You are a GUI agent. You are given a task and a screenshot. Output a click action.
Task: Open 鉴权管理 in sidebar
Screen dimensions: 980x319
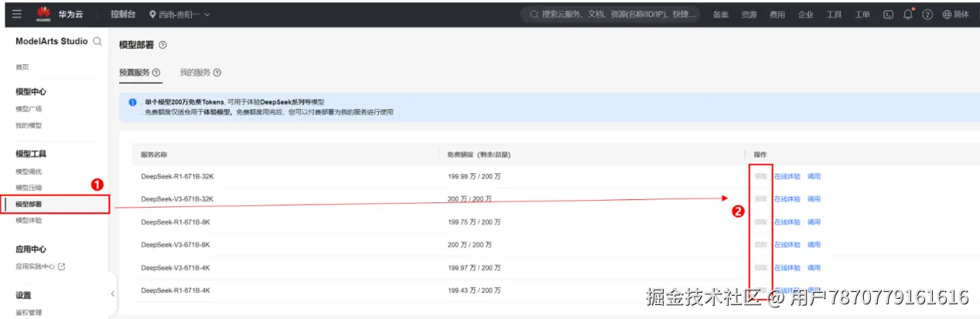coord(29,313)
